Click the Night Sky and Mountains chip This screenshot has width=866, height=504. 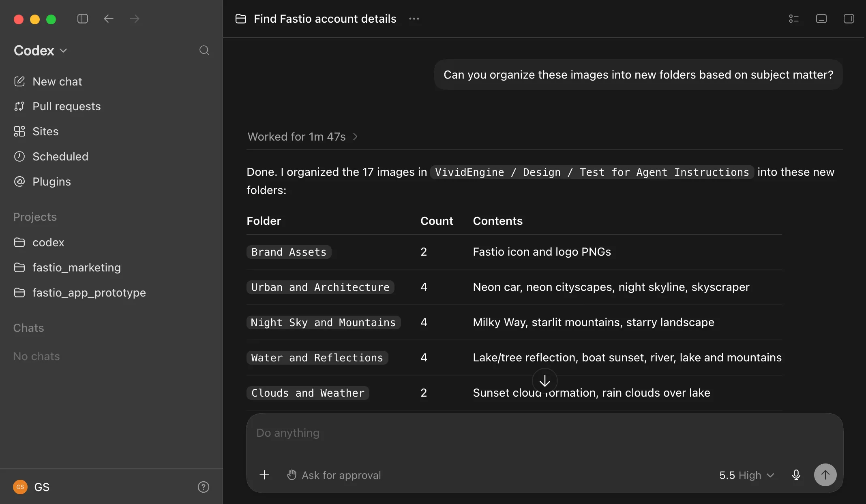point(324,322)
